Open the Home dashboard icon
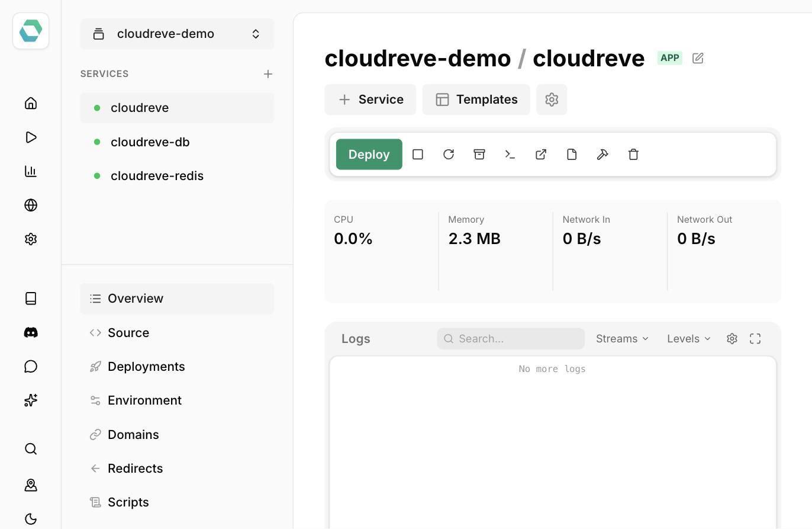 pos(31,103)
